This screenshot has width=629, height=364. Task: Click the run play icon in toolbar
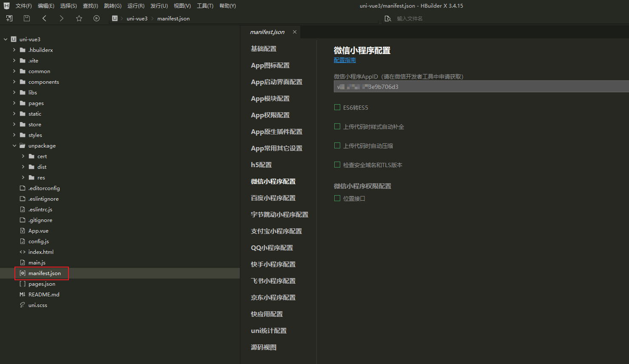97,18
